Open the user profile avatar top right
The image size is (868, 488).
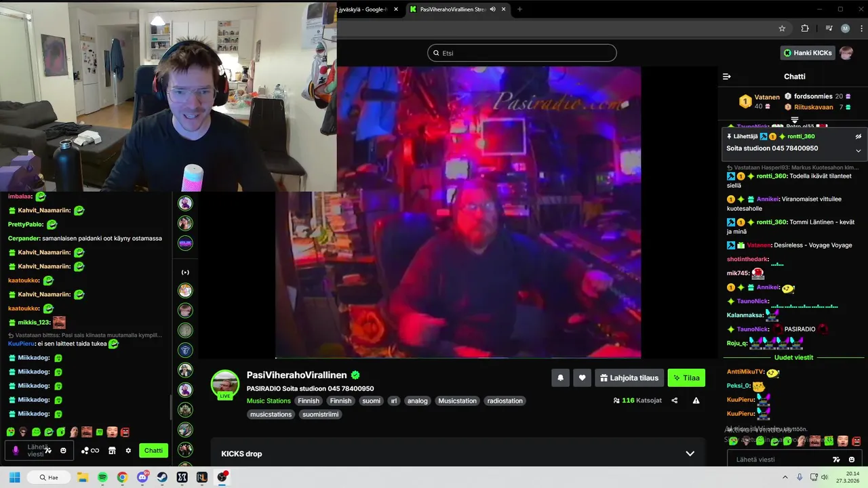[846, 53]
